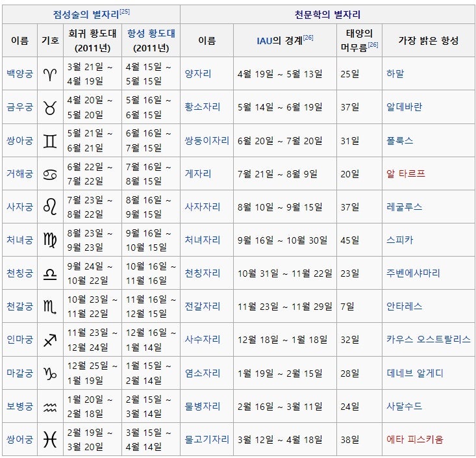Viewport: 476px width, 458px height.
Task: Click the Sagittarius symbol in 인마궁 row
Action: [50, 340]
